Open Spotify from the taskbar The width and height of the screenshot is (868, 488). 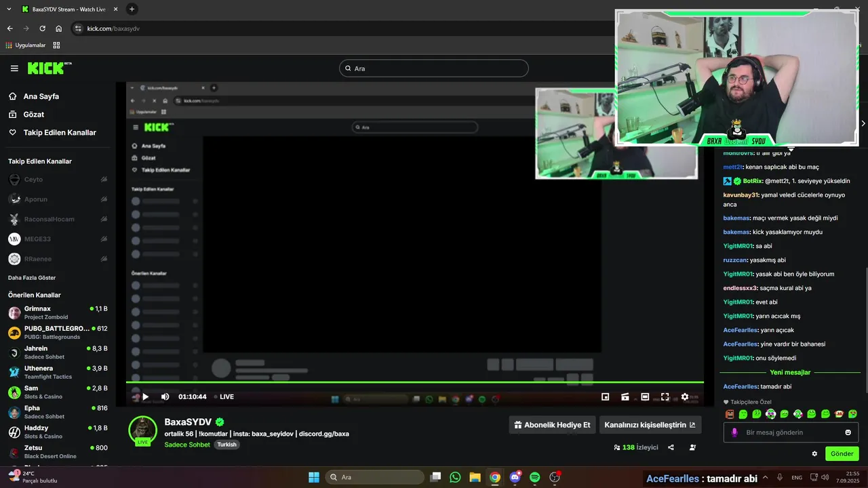tap(534, 477)
